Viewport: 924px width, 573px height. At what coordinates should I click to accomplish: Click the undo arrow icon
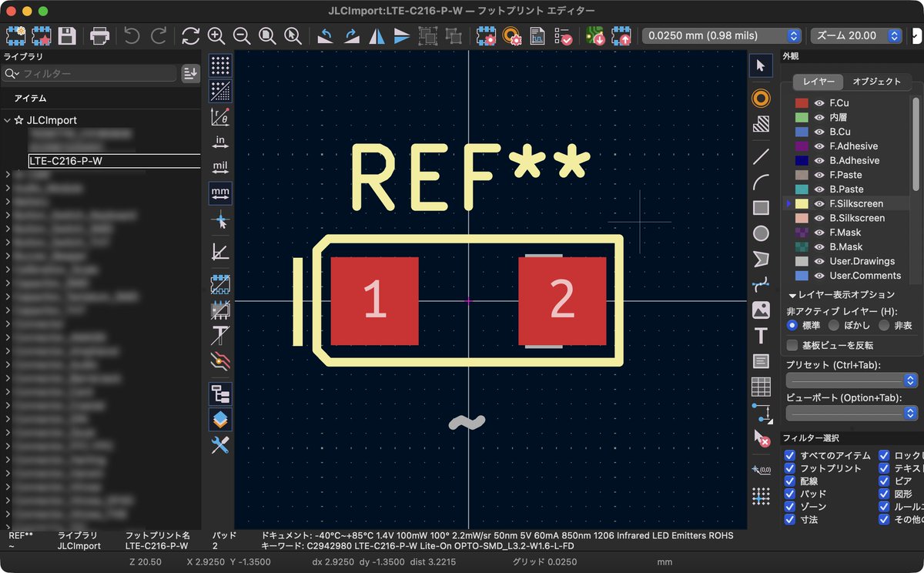[132, 35]
